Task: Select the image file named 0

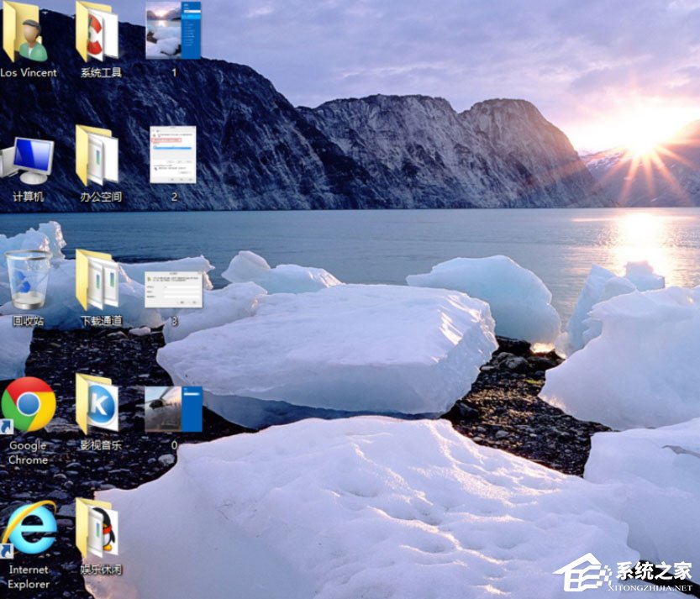Action: (171, 409)
